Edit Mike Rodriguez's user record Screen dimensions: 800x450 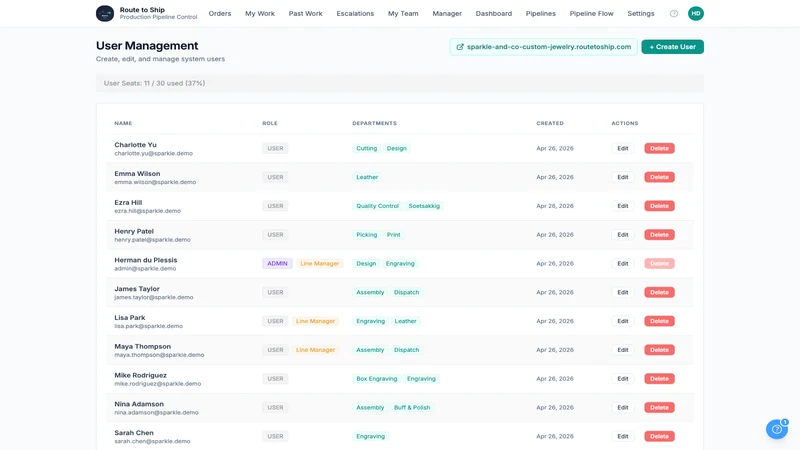click(x=623, y=379)
